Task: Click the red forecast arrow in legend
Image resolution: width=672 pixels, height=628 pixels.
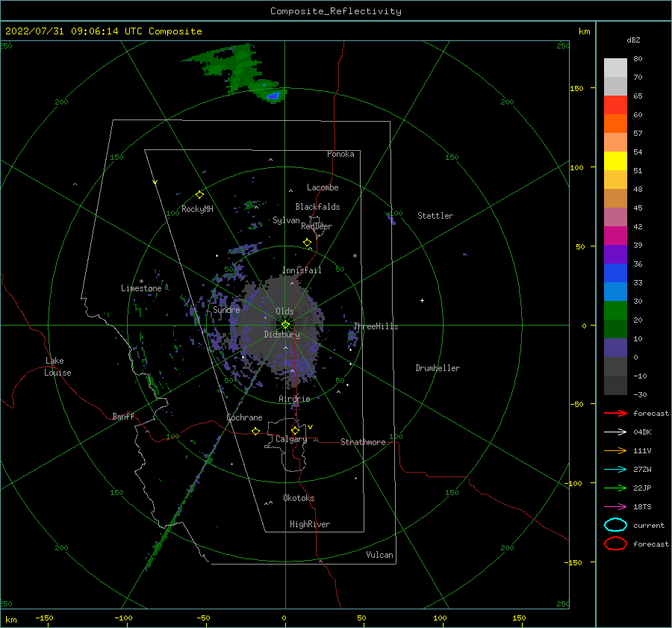Action: pos(615,413)
